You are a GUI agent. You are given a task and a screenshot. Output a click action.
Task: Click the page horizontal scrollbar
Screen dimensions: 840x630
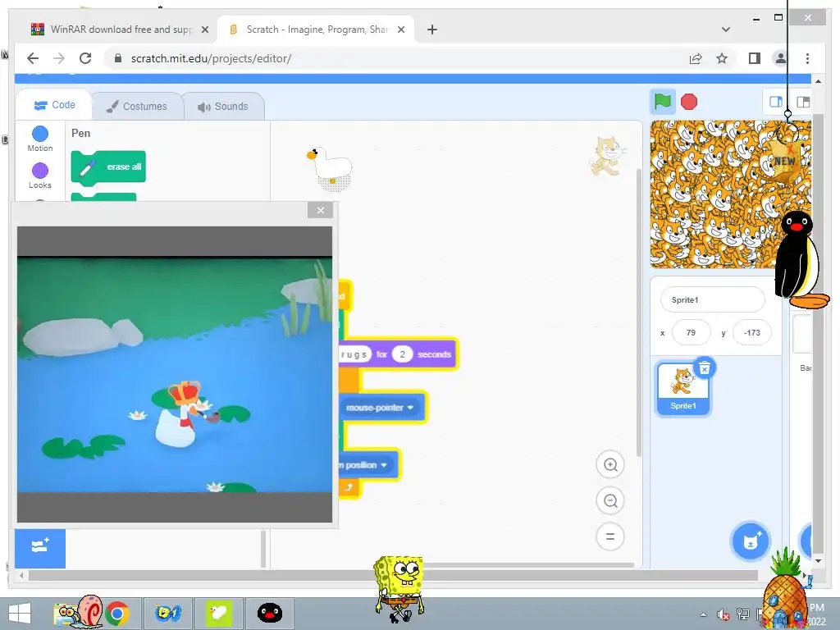click(393, 575)
